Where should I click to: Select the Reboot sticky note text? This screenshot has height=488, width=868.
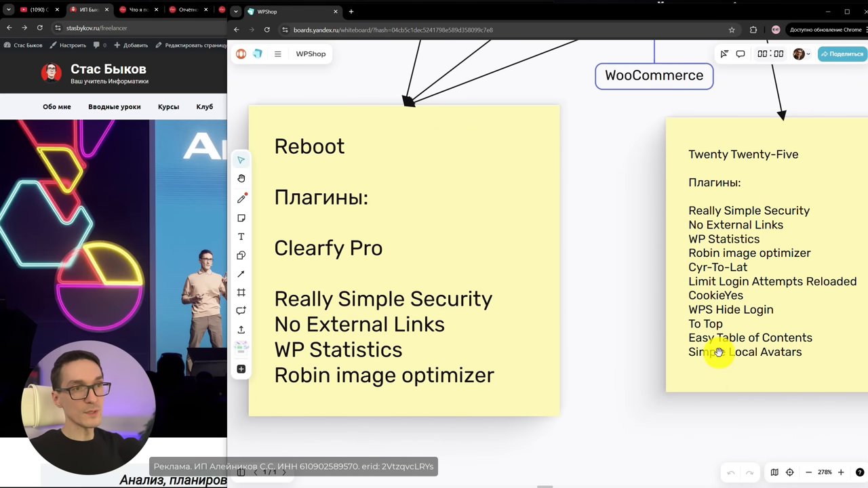309,146
